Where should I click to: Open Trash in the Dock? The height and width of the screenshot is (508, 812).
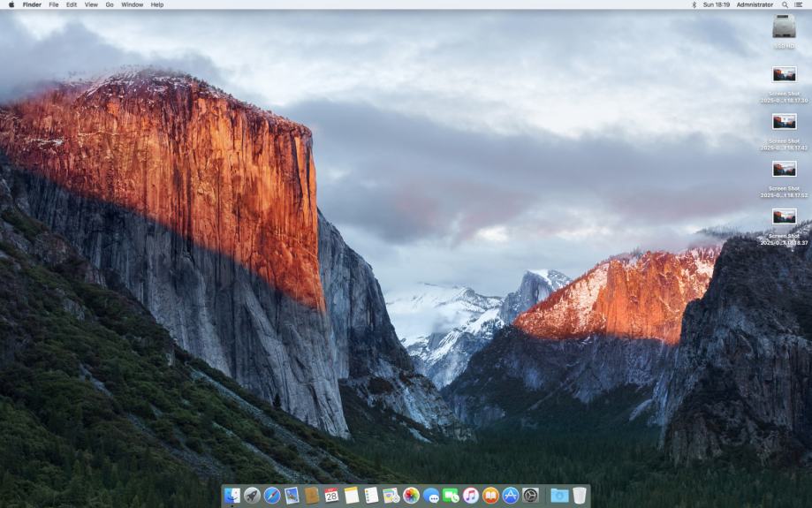579,496
